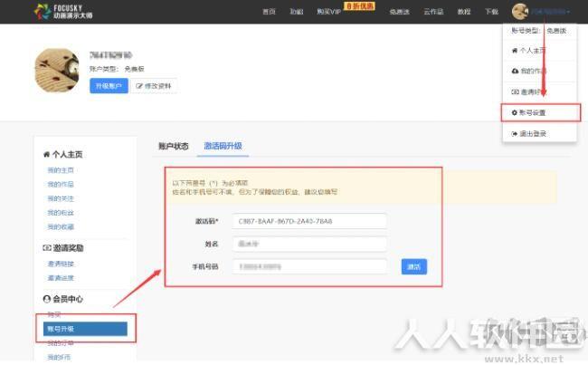
Task: Click the orange 8折优惠 badge
Action: [x=360, y=6]
